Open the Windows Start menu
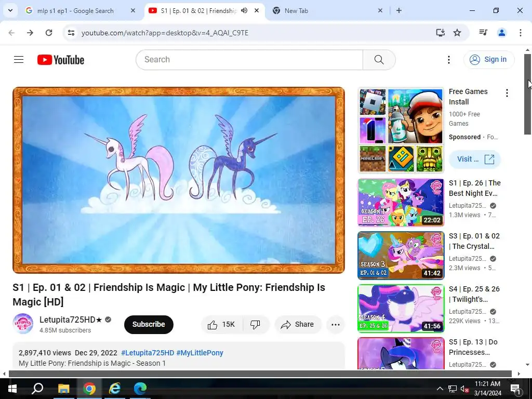The height and width of the screenshot is (399, 532). tap(12, 389)
